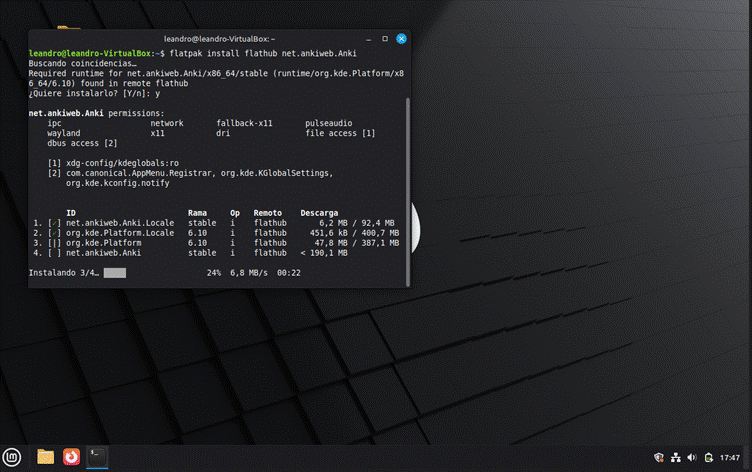Minimize the terminal window

pyautogui.click(x=368, y=39)
